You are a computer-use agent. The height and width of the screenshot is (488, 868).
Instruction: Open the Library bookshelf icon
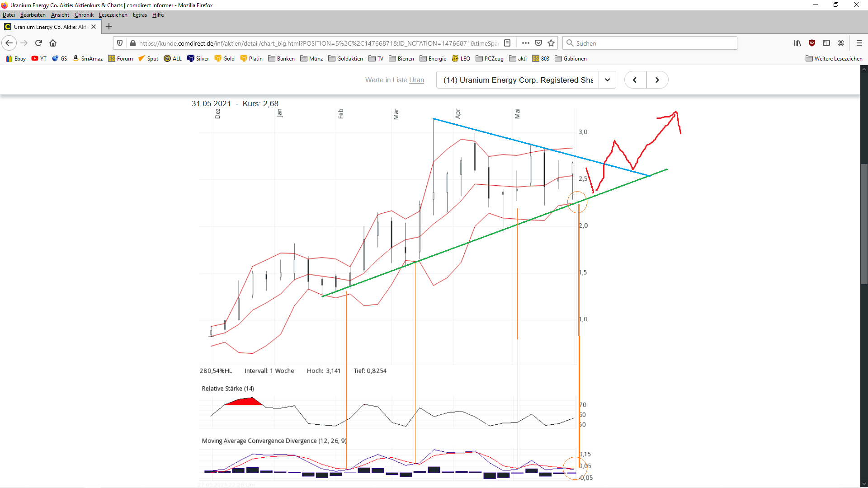point(797,43)
